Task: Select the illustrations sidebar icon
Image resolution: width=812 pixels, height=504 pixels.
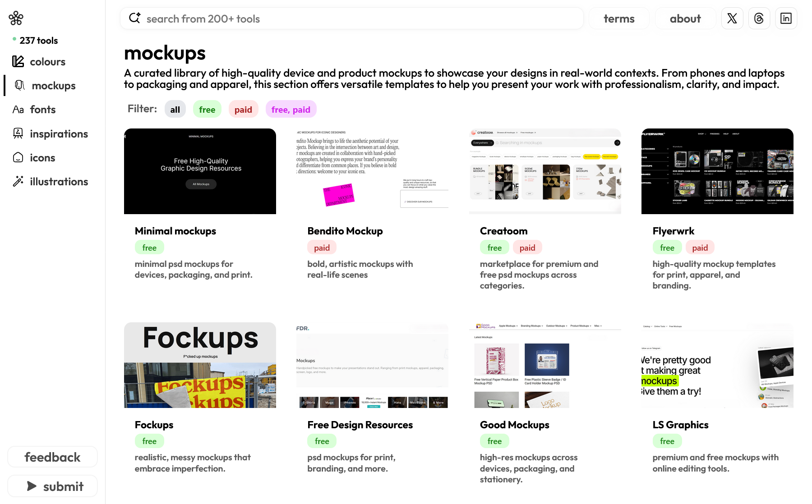Action: pos(18,181)
